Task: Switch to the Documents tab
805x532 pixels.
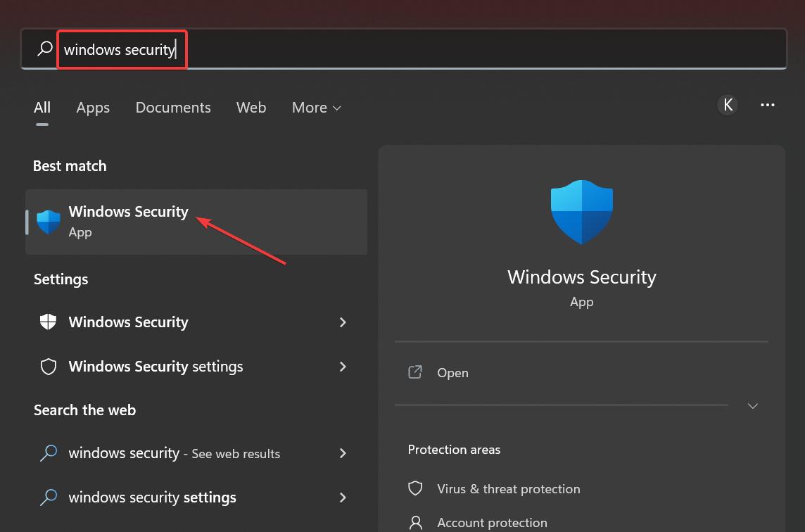Action: coord(173,108)
